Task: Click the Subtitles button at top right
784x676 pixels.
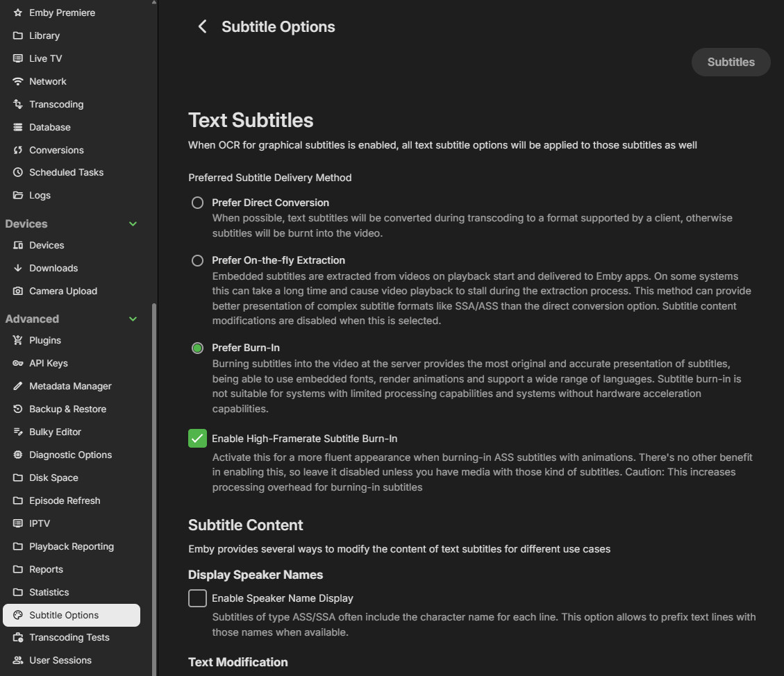Action: [x=731, y=62]
